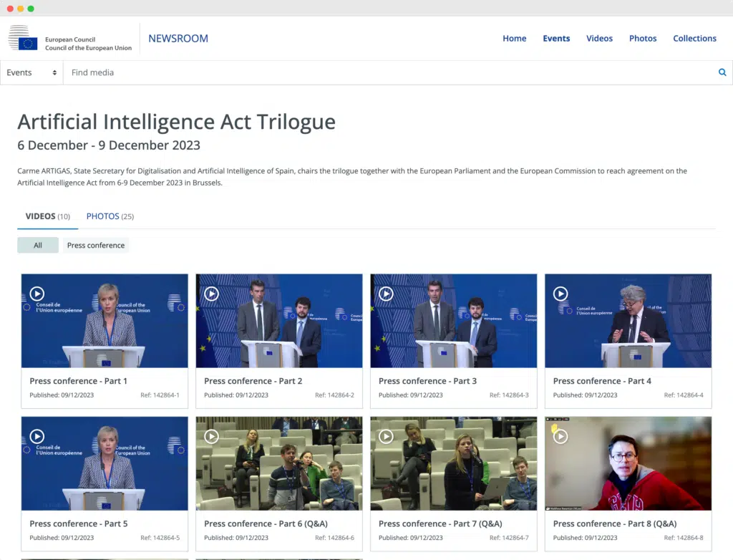733x560 pixels.
Task: Click the date 6 December - 9 December 2023
Action: 109,145
